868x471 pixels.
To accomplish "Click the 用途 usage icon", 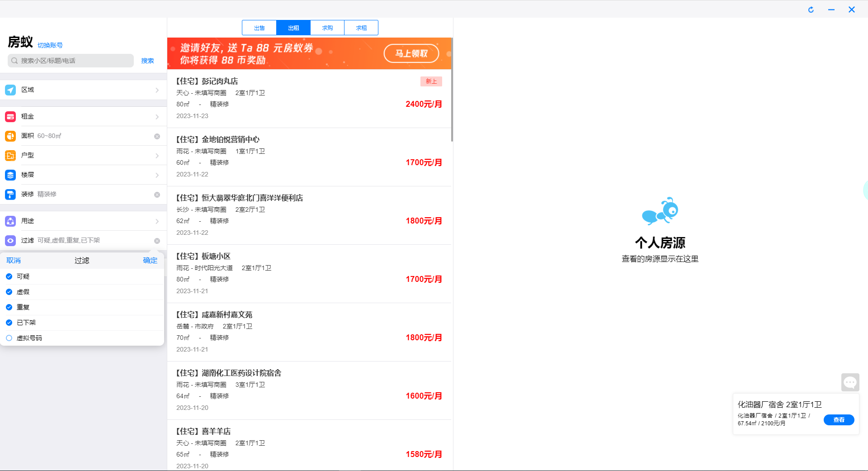I will [10, 221].
